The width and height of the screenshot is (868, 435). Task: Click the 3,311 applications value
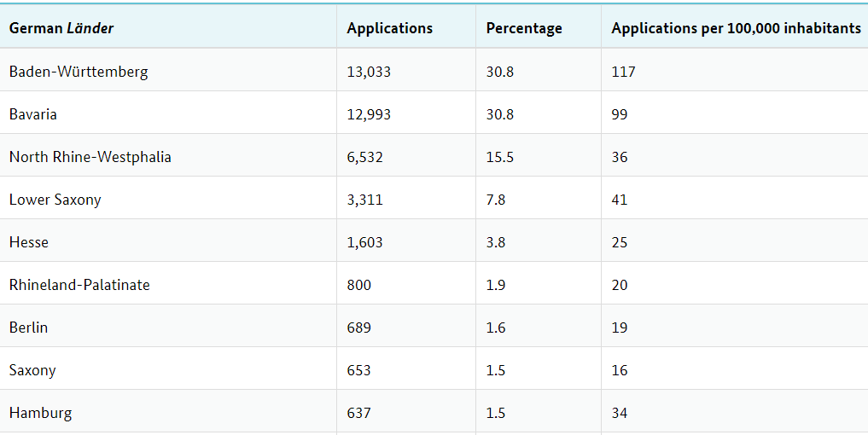364,200
